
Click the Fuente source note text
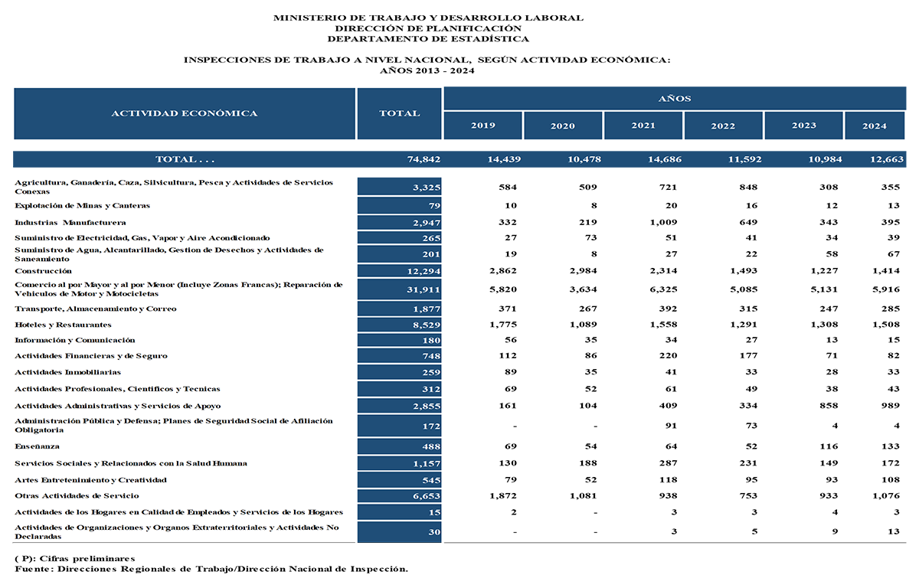pos(211,569)
